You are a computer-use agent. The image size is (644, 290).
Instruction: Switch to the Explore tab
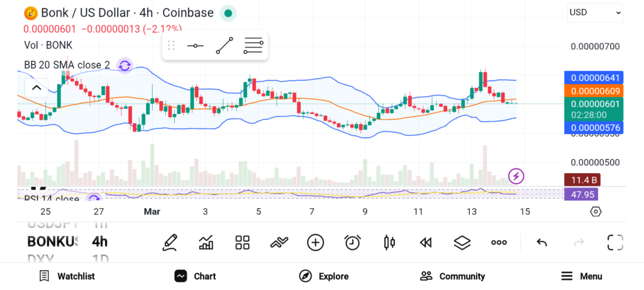(324, 276)
